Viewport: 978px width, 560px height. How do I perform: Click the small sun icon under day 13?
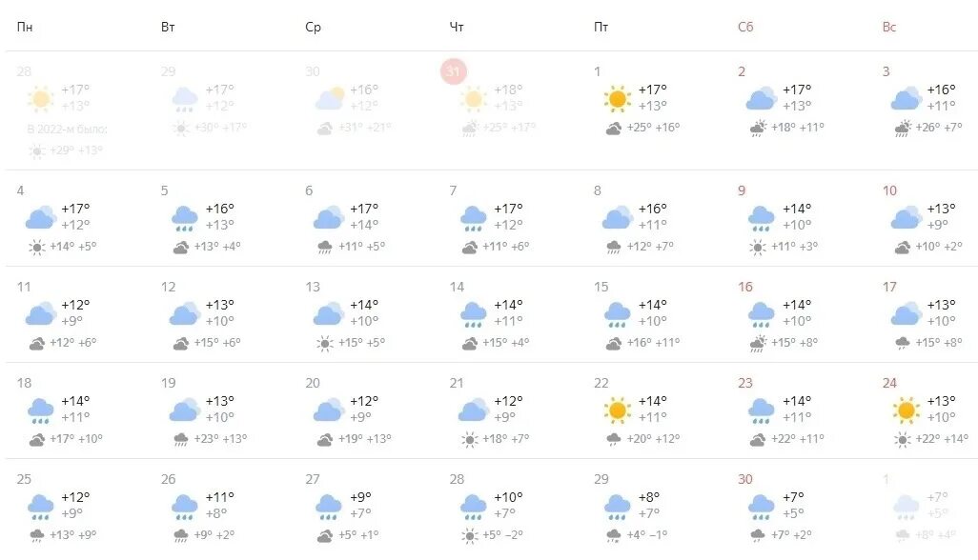tap(325, 343)
